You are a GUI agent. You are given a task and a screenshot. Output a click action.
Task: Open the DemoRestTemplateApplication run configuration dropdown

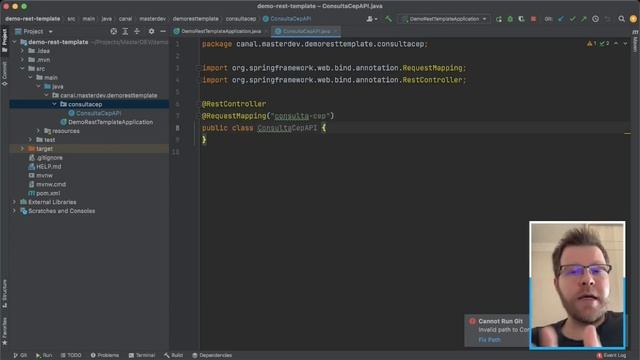(444, 19)
